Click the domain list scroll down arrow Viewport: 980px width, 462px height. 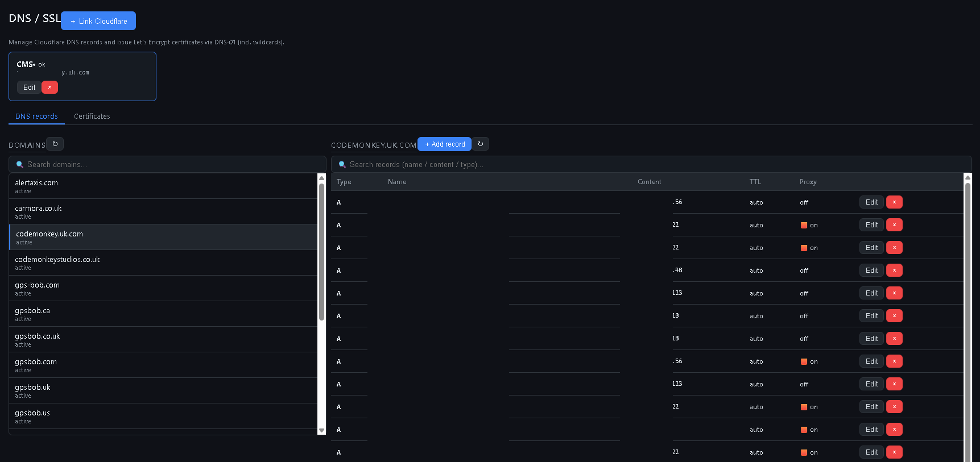pos(321,430)
